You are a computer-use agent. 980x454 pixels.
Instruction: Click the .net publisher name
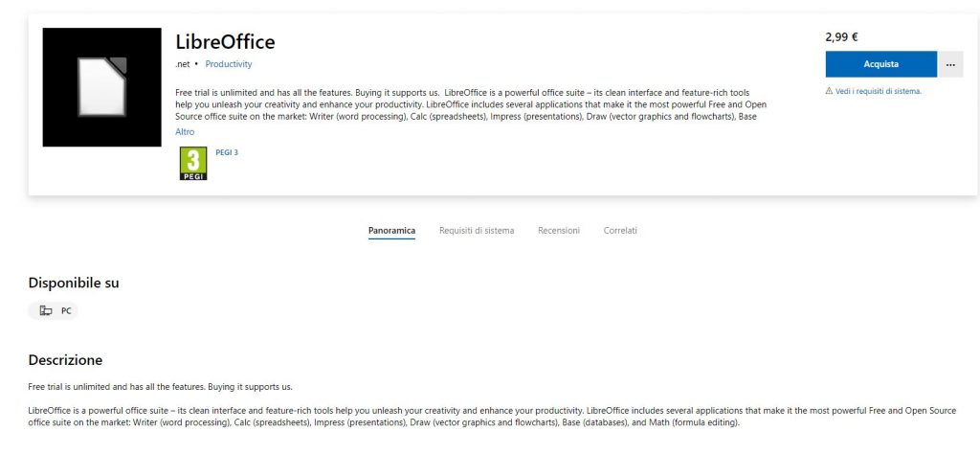(183, 64)
